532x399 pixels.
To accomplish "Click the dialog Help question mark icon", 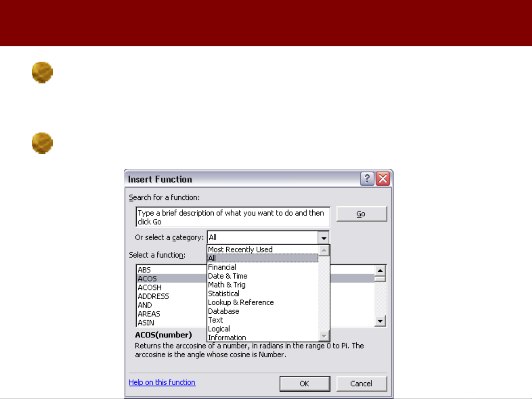I will point(367,179).
